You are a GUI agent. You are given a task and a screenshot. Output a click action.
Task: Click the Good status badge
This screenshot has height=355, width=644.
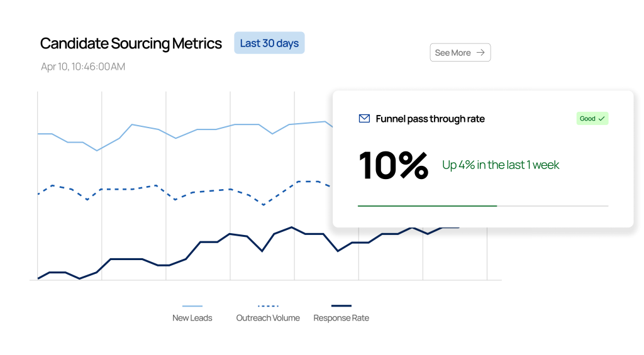coord(592,119)
